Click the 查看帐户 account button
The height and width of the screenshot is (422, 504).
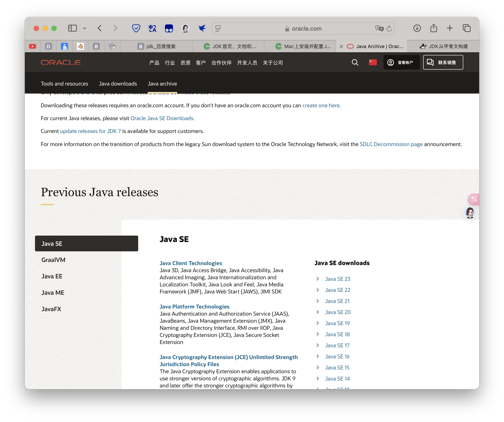click(401, 63)
